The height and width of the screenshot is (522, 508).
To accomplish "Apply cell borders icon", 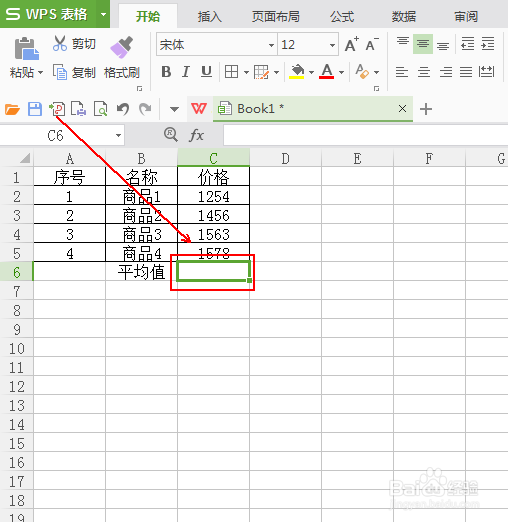I will click(231, 72).
